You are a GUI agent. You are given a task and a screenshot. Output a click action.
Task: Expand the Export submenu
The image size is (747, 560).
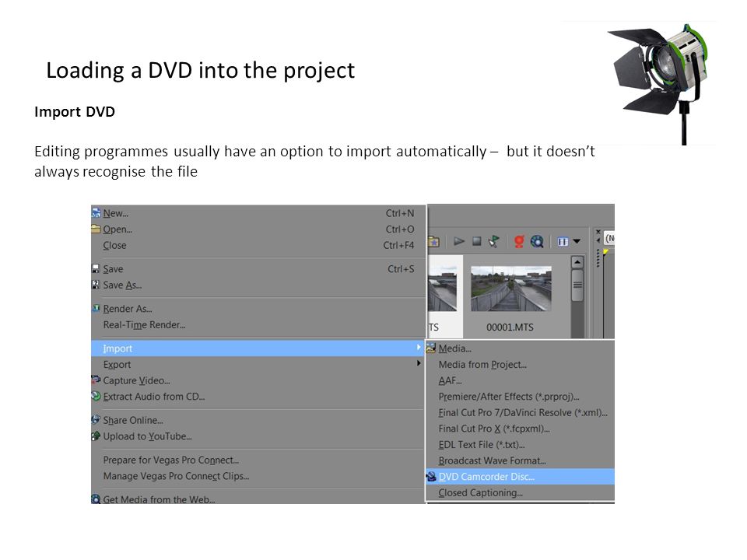click(258, 364)
